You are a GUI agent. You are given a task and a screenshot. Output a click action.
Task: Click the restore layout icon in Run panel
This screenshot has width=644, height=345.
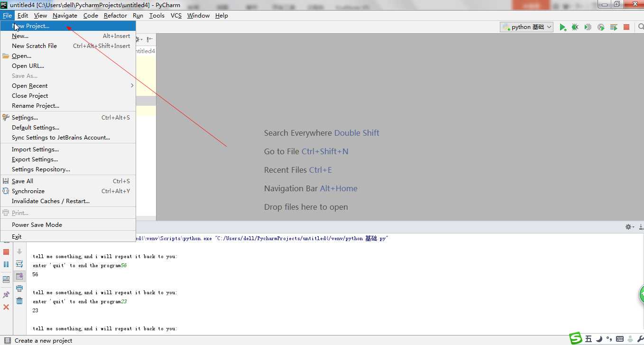[x=6, y=280]
